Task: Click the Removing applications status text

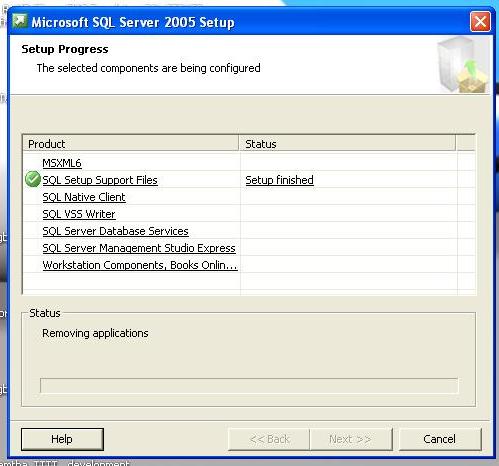Action: coord(95,333)
